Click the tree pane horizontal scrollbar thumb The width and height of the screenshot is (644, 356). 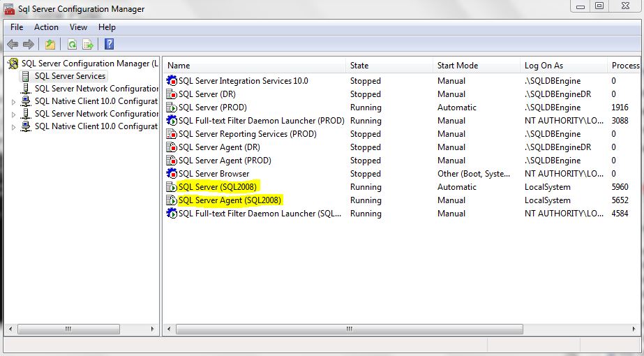(x=68, y=329)
